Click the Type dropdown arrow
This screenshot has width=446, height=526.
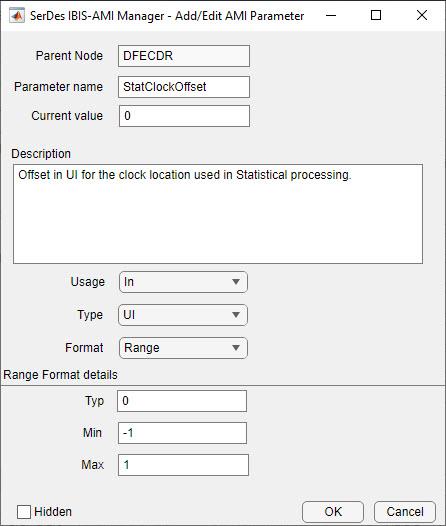coord(236,315)
